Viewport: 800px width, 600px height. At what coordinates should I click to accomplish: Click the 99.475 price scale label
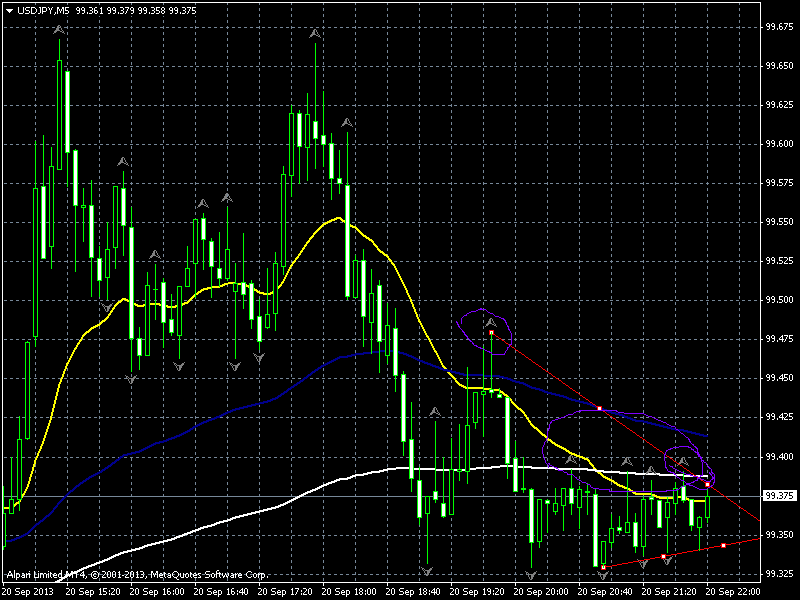780,339
